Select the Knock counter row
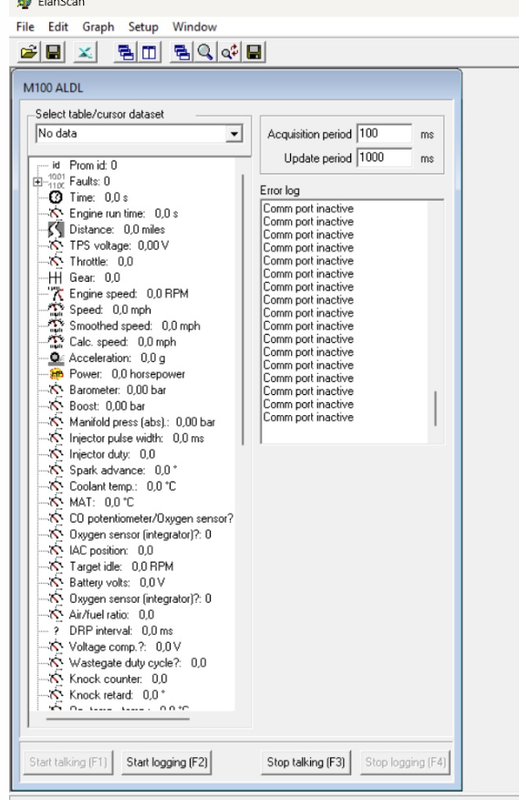The height and width of the screenshot is (800, 519). pyautogui.click(x=118, y=679)
